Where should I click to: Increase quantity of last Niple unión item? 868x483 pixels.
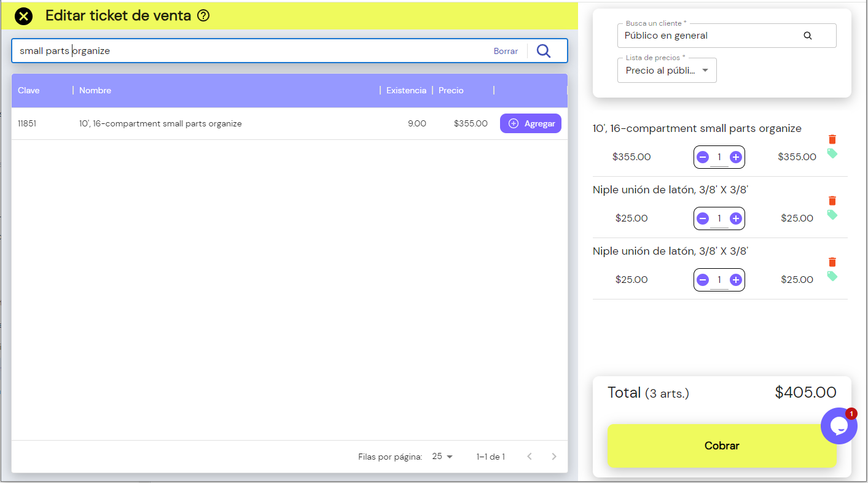coord(736,280)
